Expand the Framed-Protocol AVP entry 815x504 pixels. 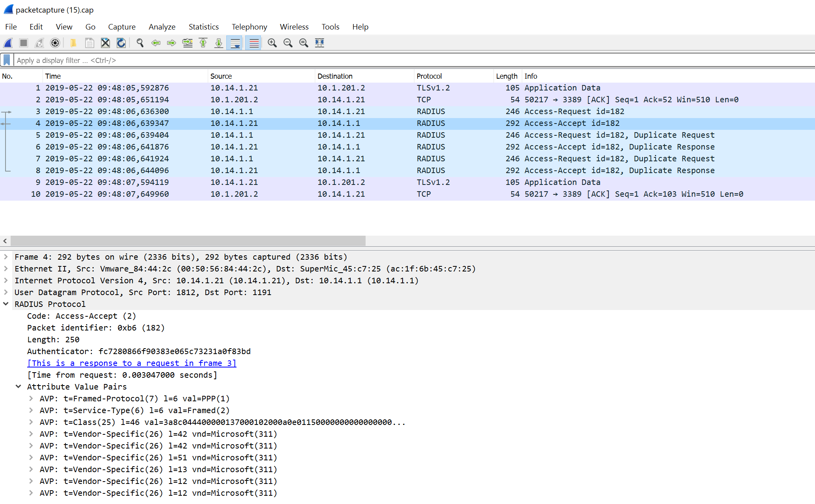pos(31,399)
